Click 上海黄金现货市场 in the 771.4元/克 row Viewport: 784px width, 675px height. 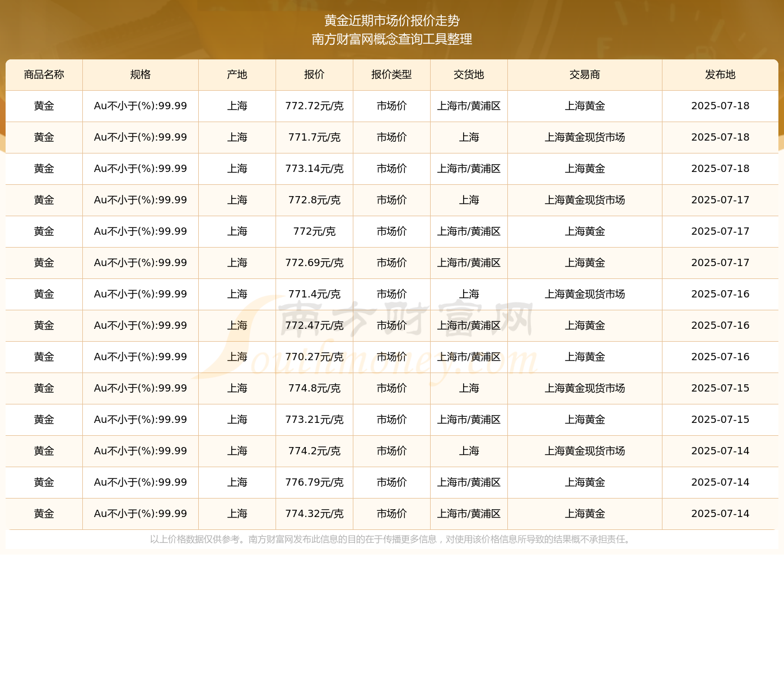pyautogui.click(x=585, y=294)
